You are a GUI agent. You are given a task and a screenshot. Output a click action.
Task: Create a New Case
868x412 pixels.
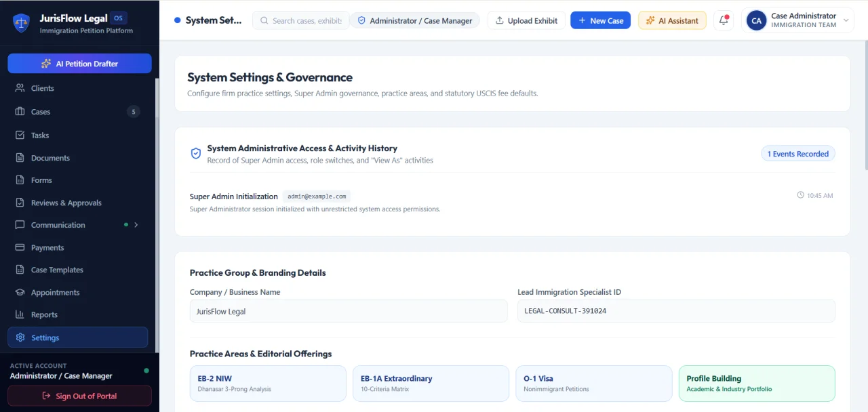(x=601, y=20)
